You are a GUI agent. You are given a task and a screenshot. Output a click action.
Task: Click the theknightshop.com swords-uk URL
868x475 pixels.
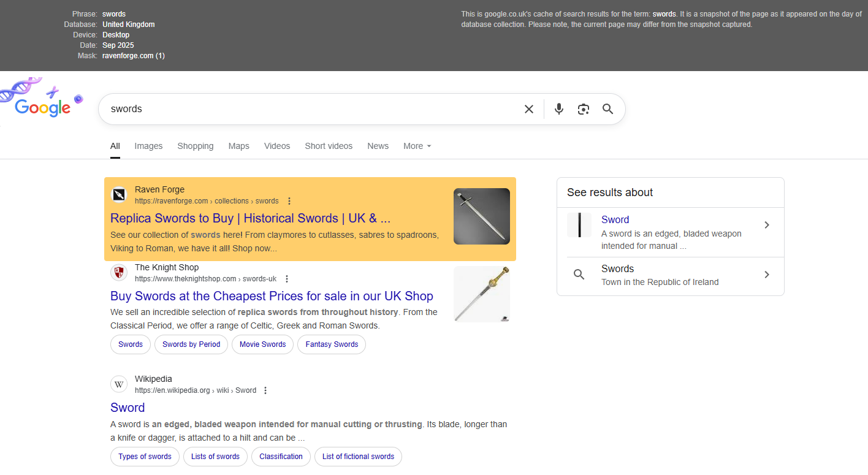(x=205, y=279)
